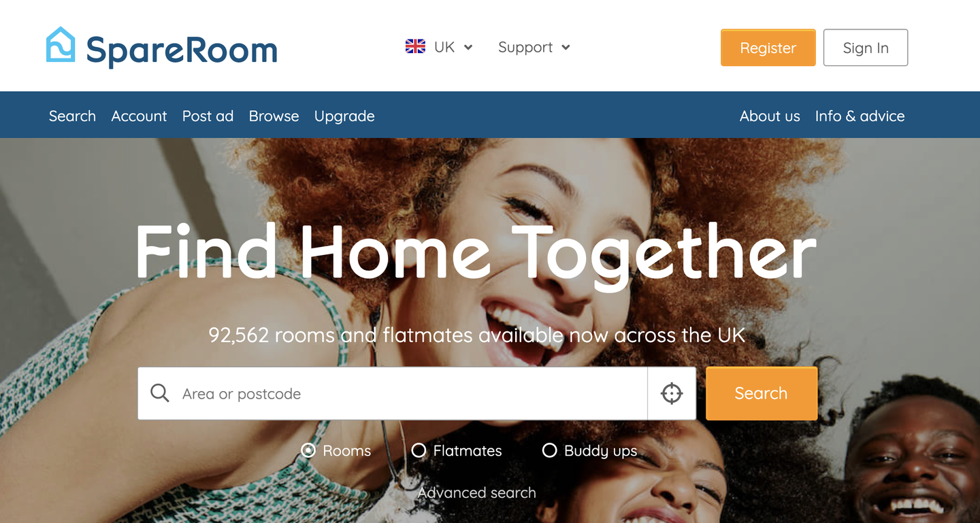Open the Search menu in navigation bar
This screenshot has height=523, width=980.
pos(72,116)
